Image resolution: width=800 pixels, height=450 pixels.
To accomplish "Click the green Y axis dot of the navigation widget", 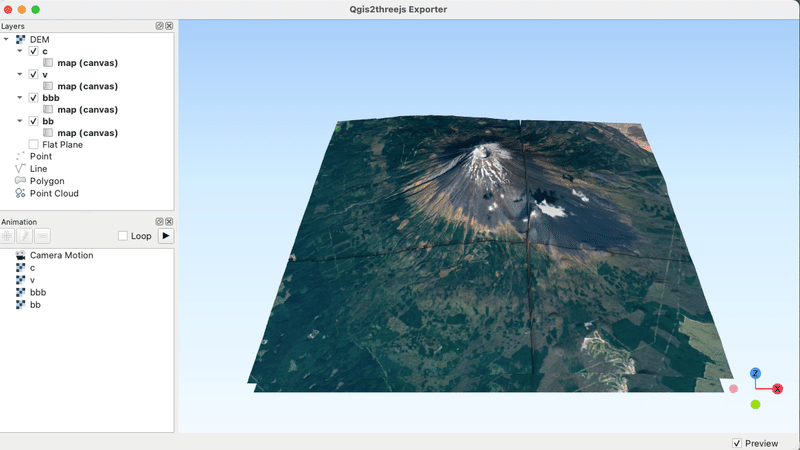I will (755, 405).
